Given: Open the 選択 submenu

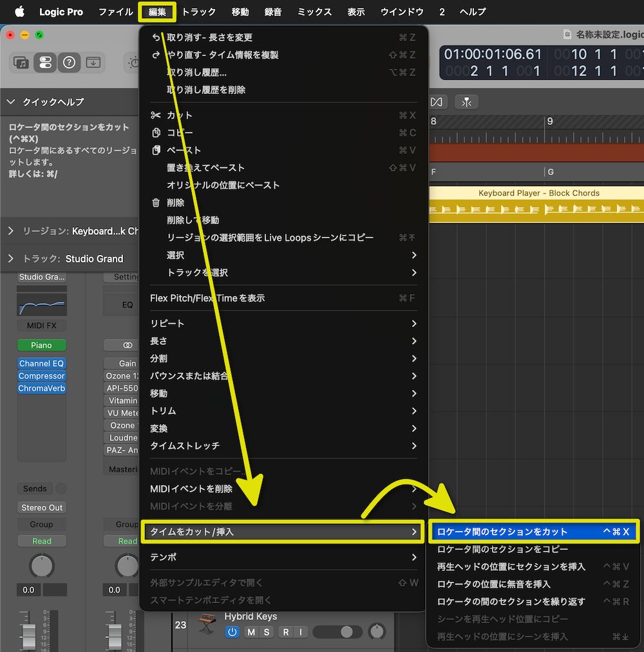Looking at the screenshot, I should pyautogui.click(x=283, y=256).
